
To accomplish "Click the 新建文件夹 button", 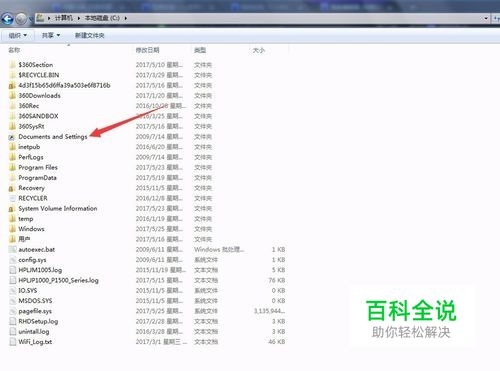I will click(89, 35).
